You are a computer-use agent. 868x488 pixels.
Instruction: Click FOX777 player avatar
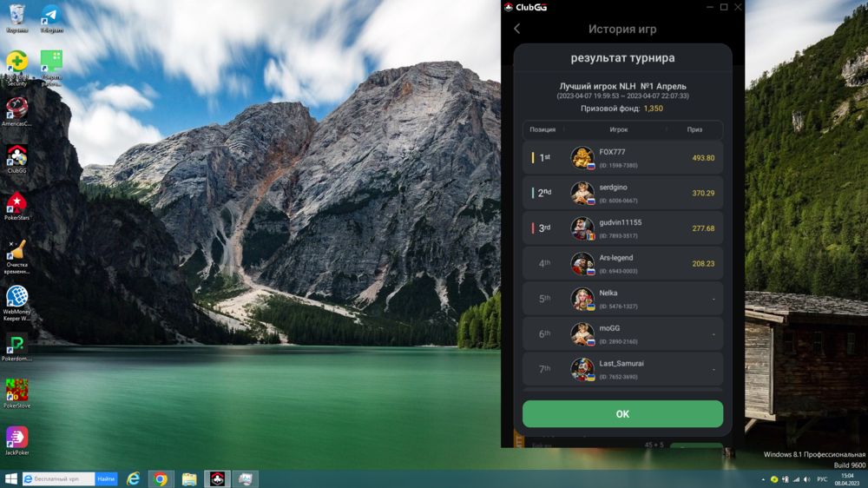582,158
